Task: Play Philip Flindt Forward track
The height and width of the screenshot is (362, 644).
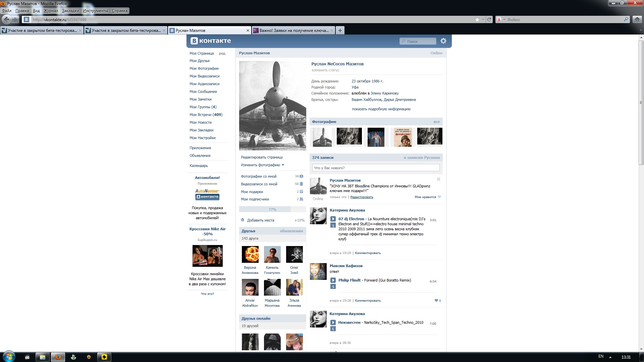Action: (x=333, y=280)
